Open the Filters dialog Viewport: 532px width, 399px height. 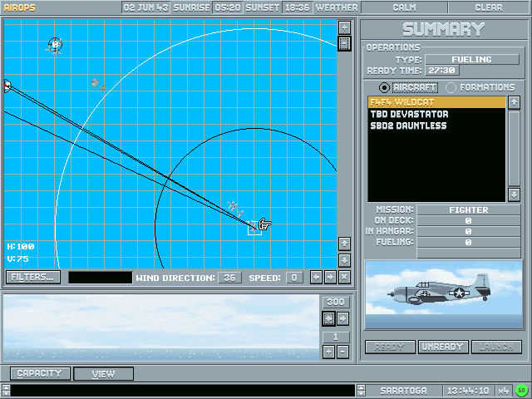[x=33, y=277]
